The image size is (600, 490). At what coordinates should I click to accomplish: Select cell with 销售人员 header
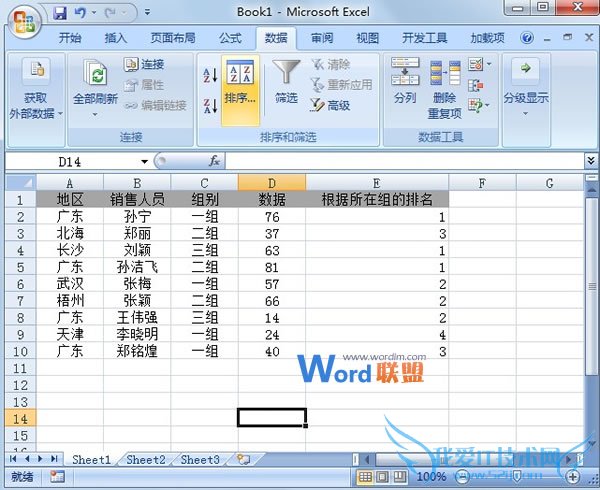click(137, 199)
